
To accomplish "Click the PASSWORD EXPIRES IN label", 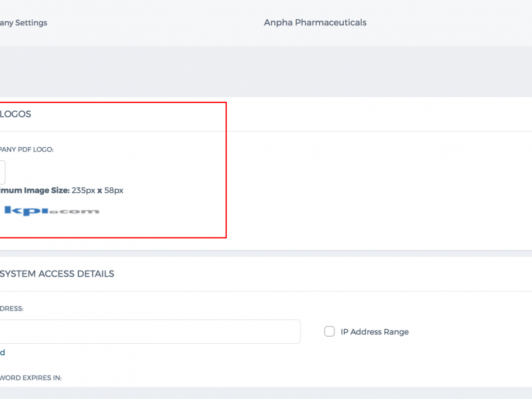I will pyautogui.click(x=31, y=378).
